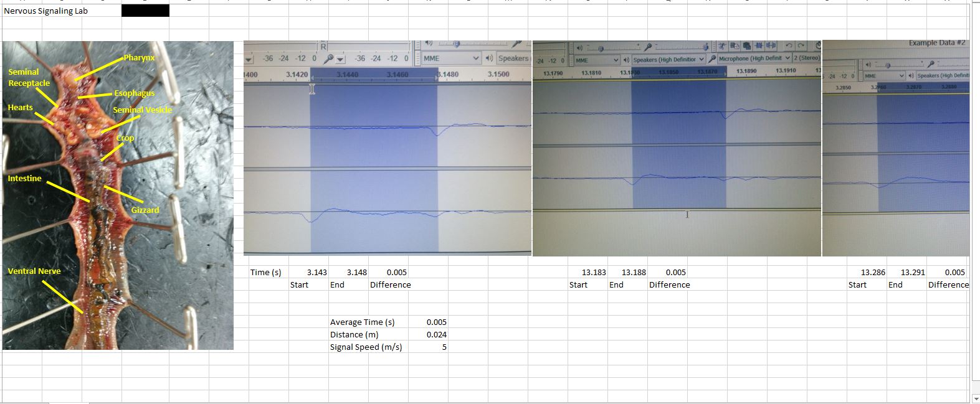Click the 'Start' cell below 3.143
The image size is (980, 404).
pyautogui.click(x=308, y=284)
